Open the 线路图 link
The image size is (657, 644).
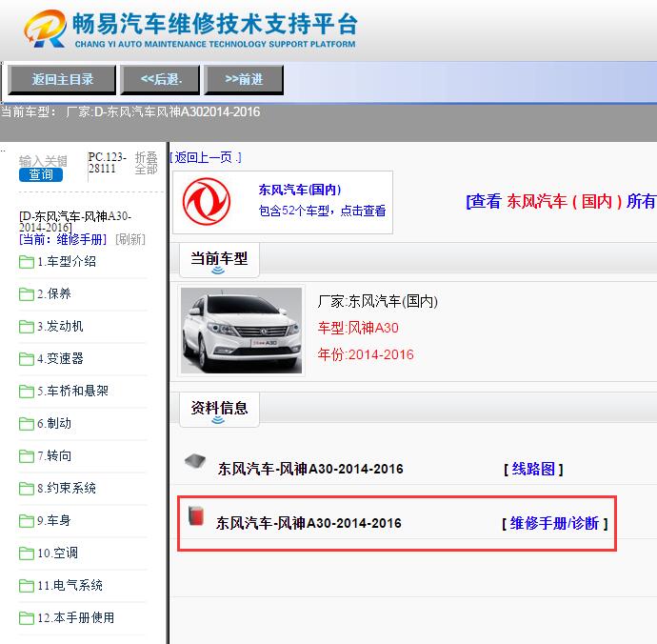[x=533, y=469]
